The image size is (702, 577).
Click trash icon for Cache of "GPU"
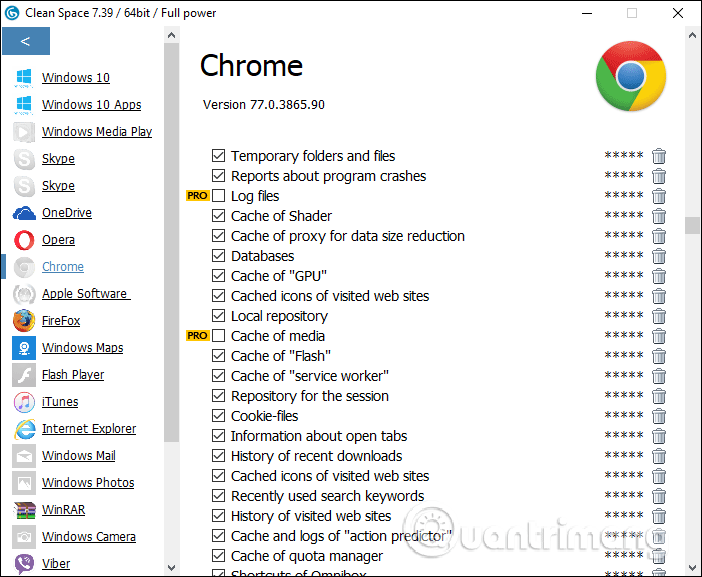[659, 276]
